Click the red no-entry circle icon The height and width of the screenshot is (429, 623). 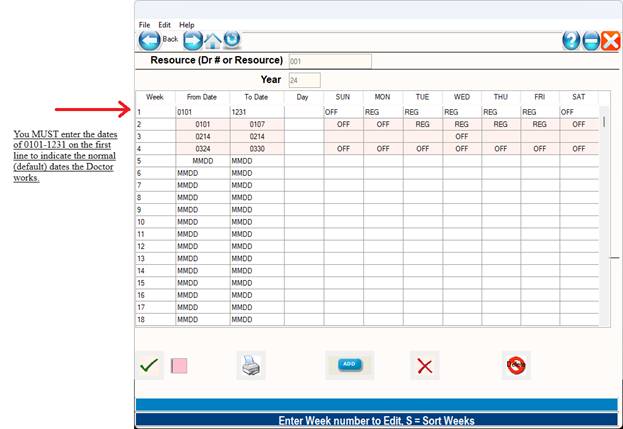(516, 366)
